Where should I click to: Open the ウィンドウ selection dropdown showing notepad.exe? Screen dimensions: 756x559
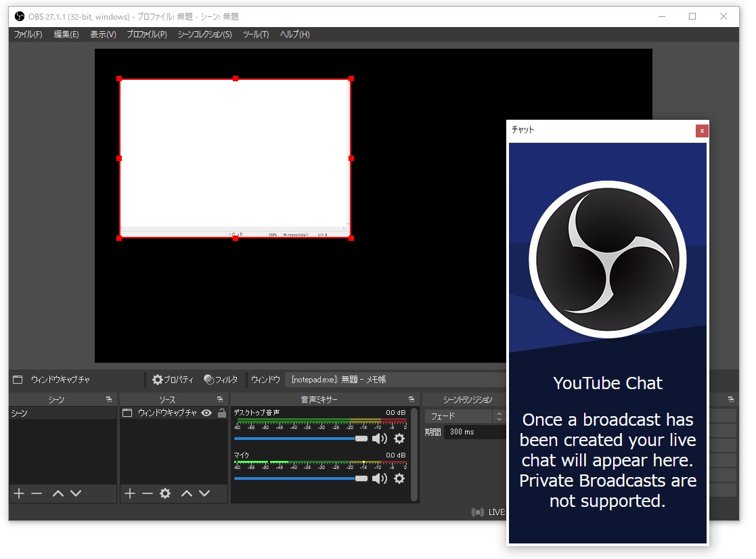tap(395, 380)
